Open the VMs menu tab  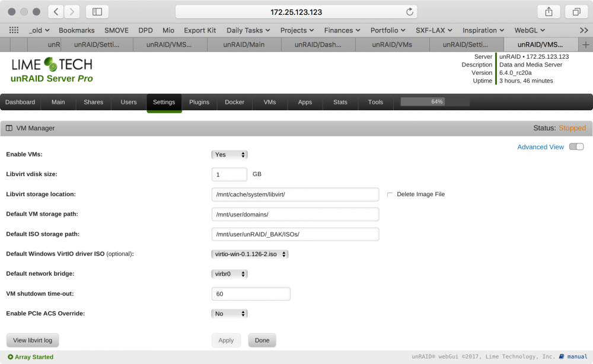[270, 102]
